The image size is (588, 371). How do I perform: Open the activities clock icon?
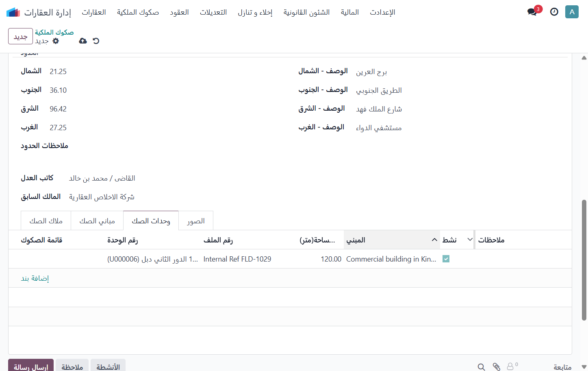click(554, 12)
